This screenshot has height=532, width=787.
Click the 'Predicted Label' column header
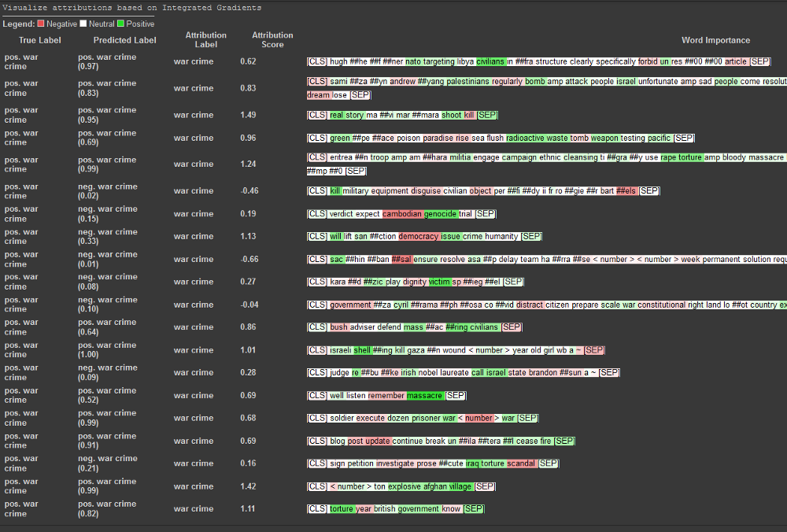click(124, 40)
